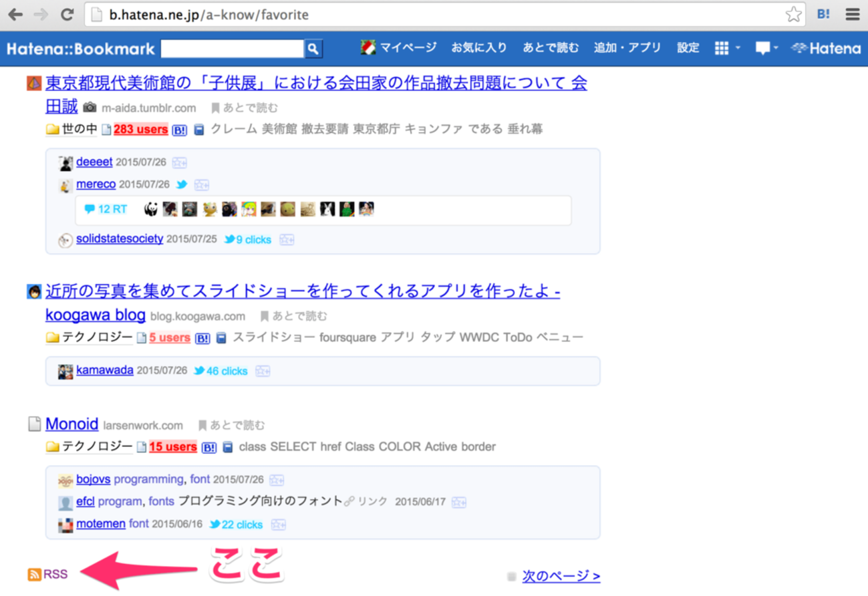Go back using browser back arrow
Viewport: 868px width, 596px height.
pyautogui.click(x=15, y=14)
